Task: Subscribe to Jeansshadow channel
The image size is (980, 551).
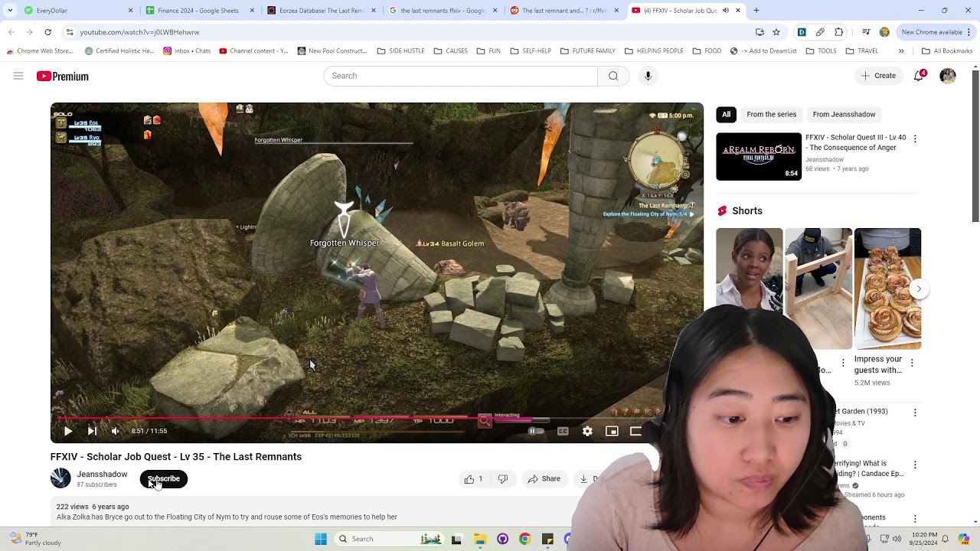Action: click(x=164, y=479)
